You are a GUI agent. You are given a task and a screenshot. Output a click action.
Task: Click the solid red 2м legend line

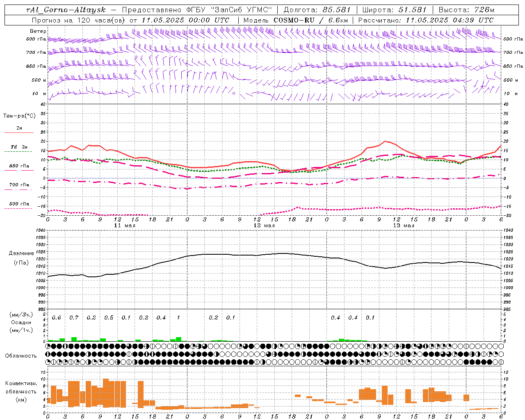pyautogui.click(x=19, y=132)
